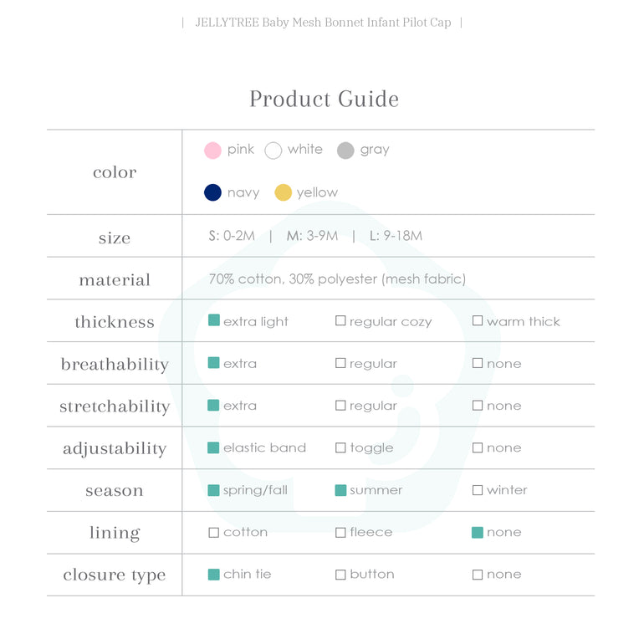644x644 pixels.
Task: Check the fleece lining box
Action: tap(340, 533)
